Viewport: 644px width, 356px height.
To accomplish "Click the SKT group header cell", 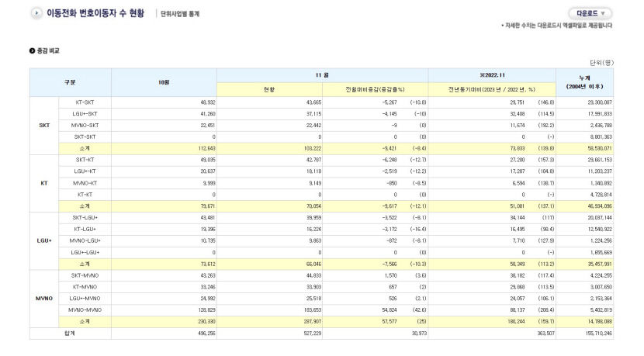I will (44, 125).
